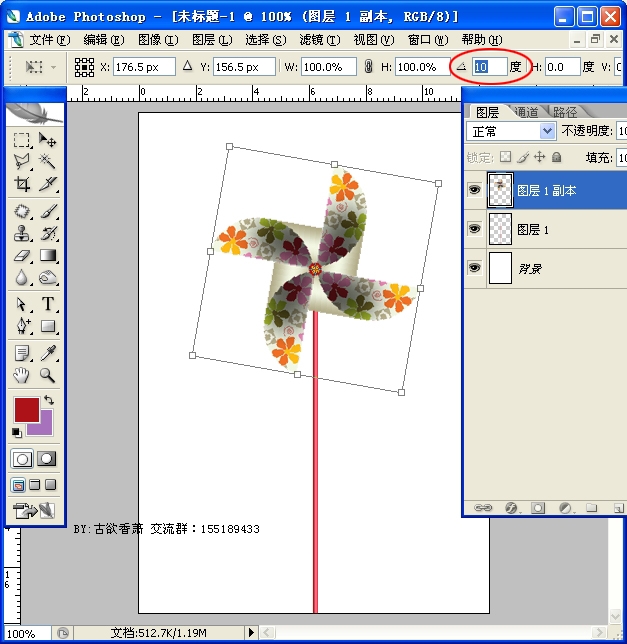Switch to Quick Mask Mode

47,459
